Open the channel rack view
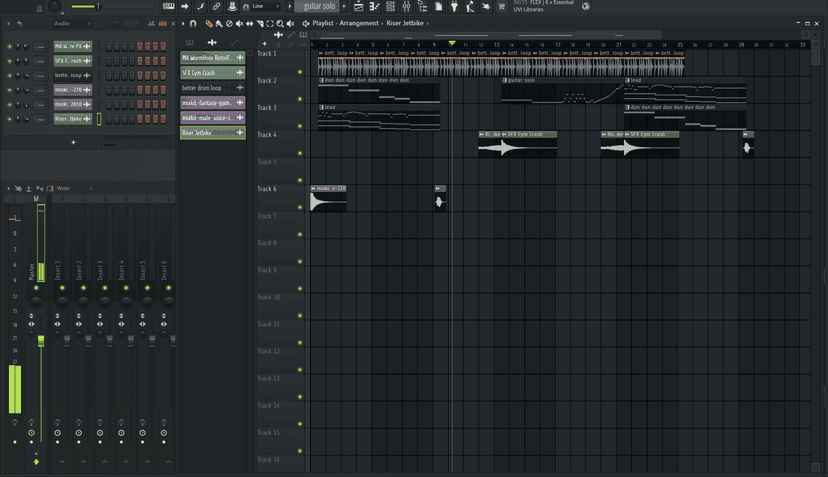828x477 pixels. 390,7
